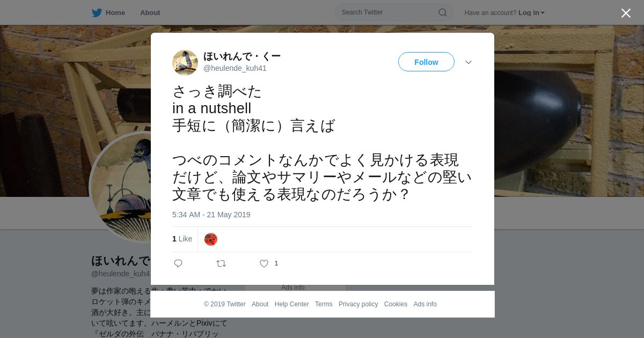Follow the user heulende_kuh41
Viewport: 644px width, 338px height.
(x=426, y=62)
